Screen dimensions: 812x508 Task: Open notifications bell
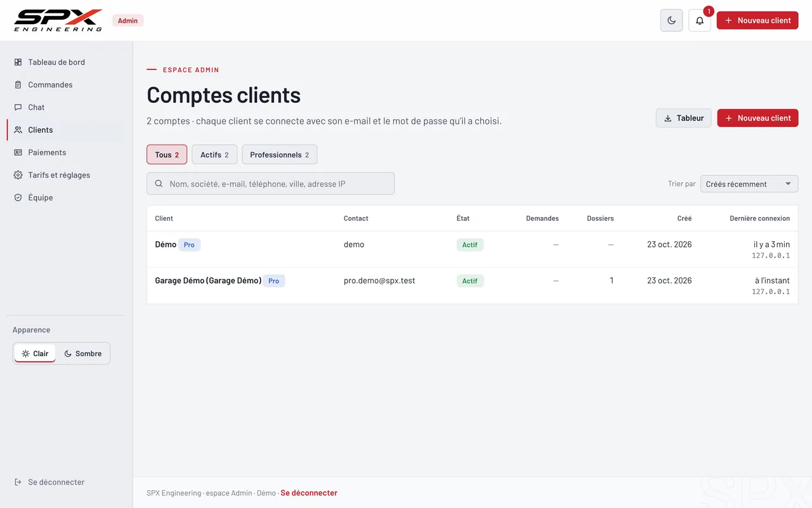(x=700, y=20)
